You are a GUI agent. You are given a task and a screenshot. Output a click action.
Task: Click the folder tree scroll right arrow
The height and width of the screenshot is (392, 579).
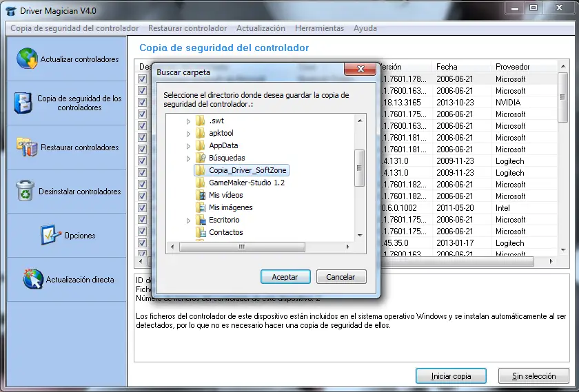point(347,247)
